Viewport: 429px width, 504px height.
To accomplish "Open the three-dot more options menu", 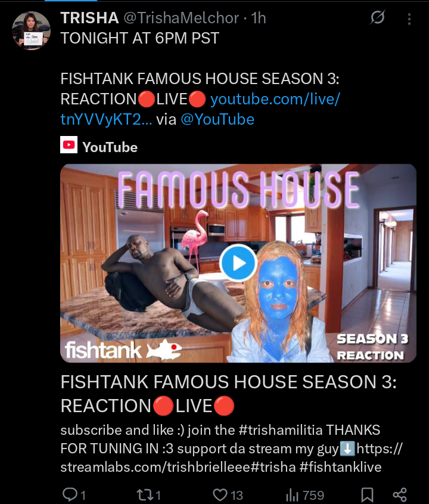I will (x=409, y=19).
